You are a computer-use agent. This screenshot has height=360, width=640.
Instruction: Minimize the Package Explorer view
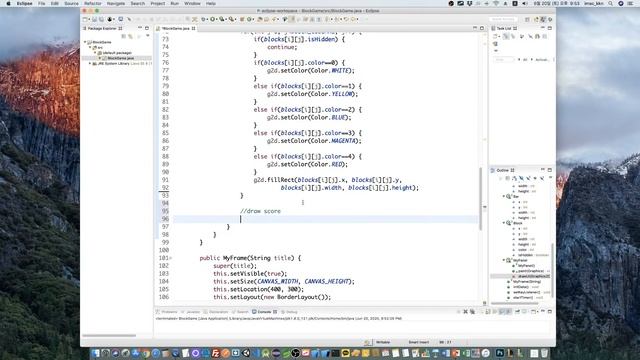(x=140, y=28)
